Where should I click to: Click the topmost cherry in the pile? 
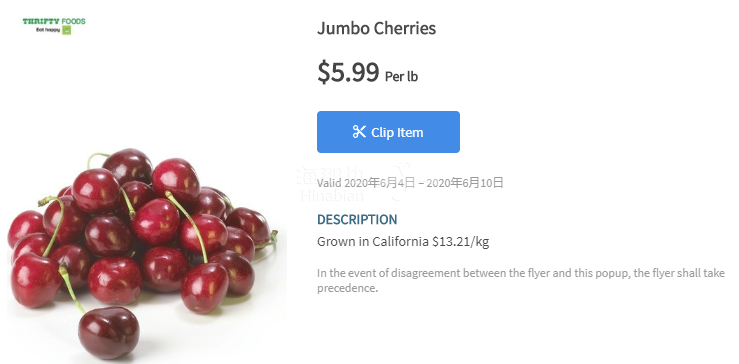(127, 165)
